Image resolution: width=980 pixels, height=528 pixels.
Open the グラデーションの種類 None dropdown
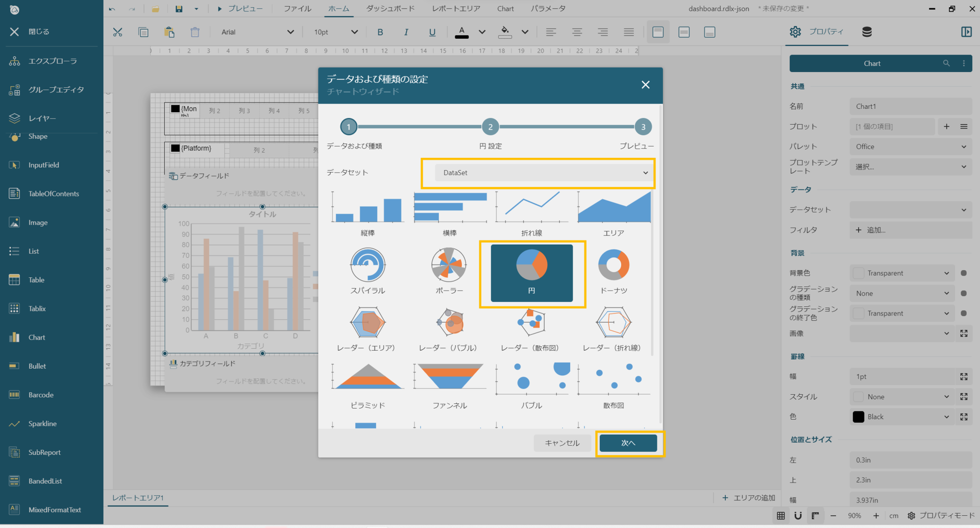902,294
